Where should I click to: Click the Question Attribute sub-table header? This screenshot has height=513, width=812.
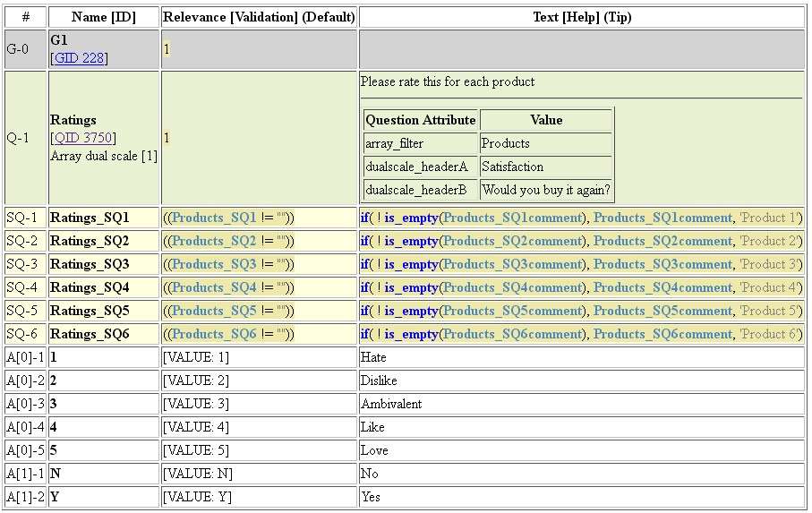(x=420, y=120)
